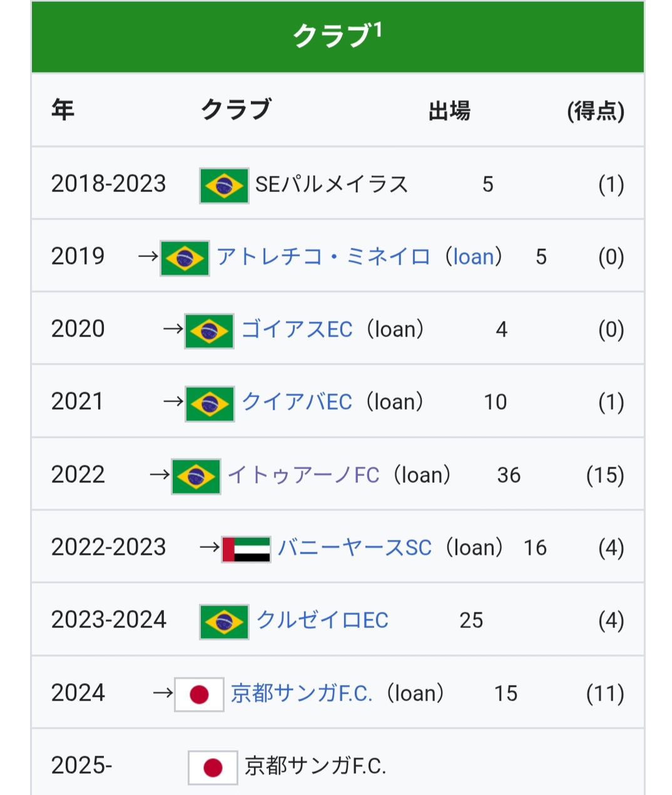
Task: Open the アトレチコ・ミネイロ link
Action: (x=323, y=257)
